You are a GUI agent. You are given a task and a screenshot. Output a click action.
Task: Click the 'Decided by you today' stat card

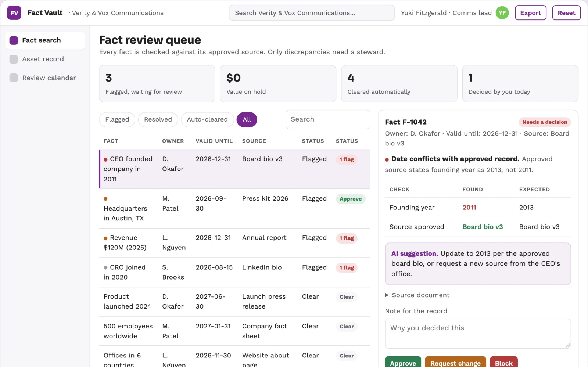pyautogui.click(x=520, y=84)
